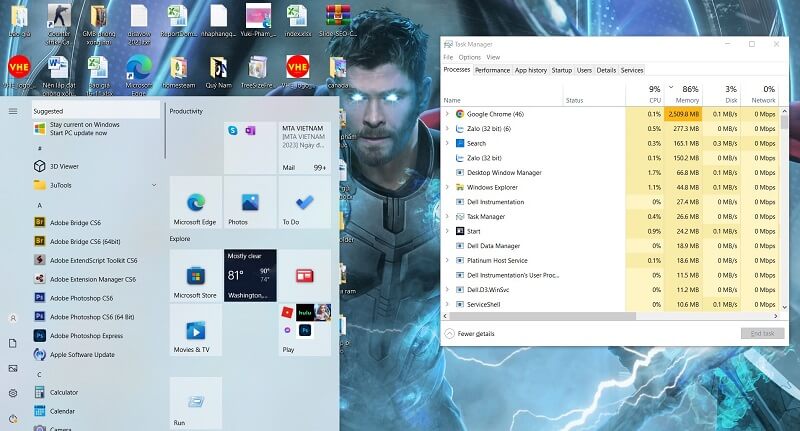Expand the Platinum Host Service group
This screenshot has height=431, width=800.
tap(447, 261)
